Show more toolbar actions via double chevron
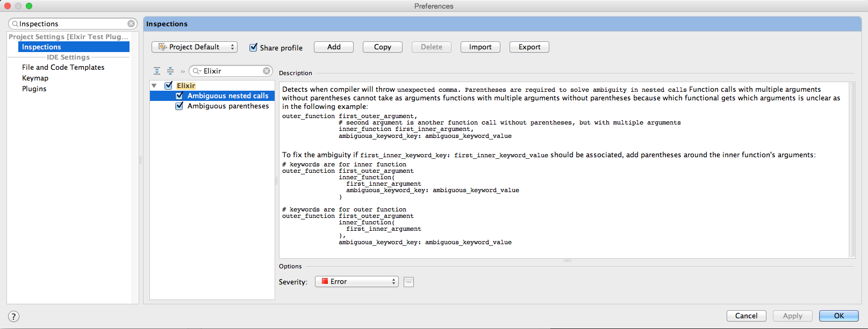The width and height of the screenshot is (868, 329). 183,71
